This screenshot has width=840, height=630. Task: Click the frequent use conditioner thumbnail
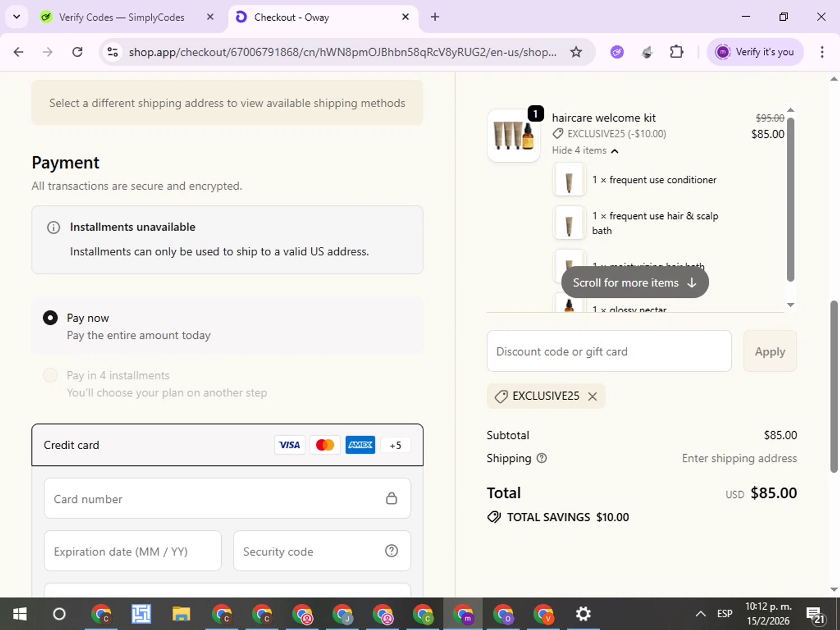[570, 180]
